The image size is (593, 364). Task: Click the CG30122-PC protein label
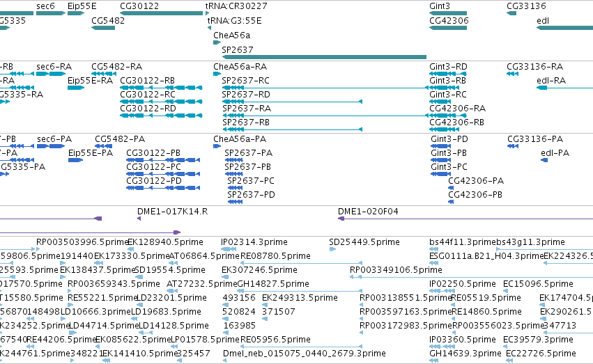point(153,167)
